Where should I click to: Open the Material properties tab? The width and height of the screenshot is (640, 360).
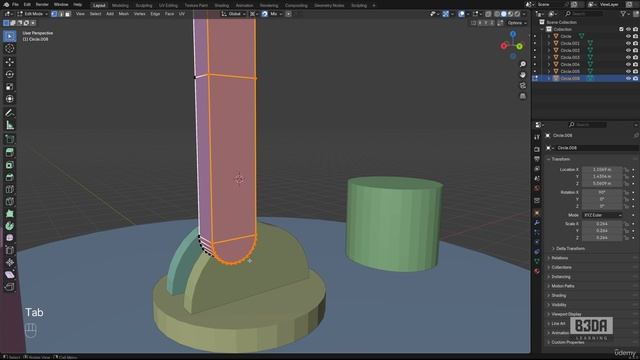[x=537, y=271]
